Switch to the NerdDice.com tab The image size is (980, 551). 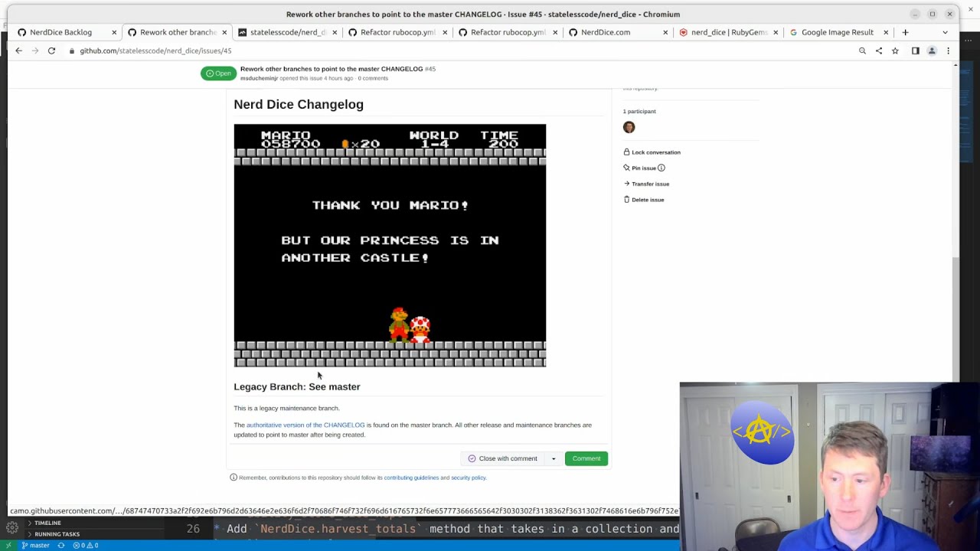coord(605,32)
